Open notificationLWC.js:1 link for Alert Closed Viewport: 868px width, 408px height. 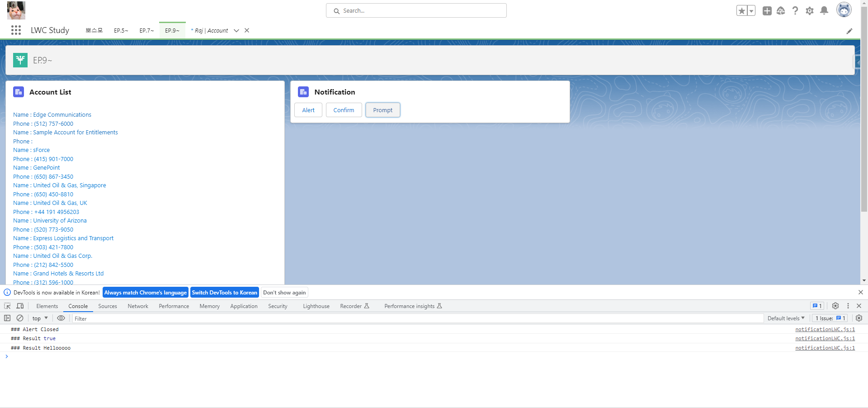click(825, 329)
